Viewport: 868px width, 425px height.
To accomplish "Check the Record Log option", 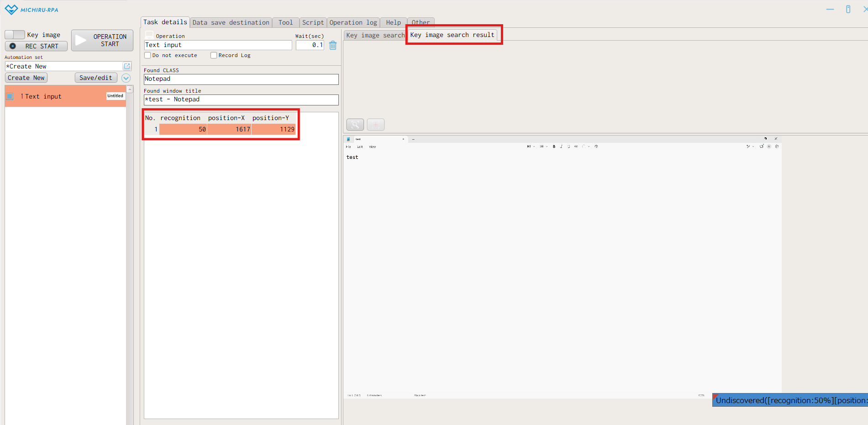I will [214, 55].
